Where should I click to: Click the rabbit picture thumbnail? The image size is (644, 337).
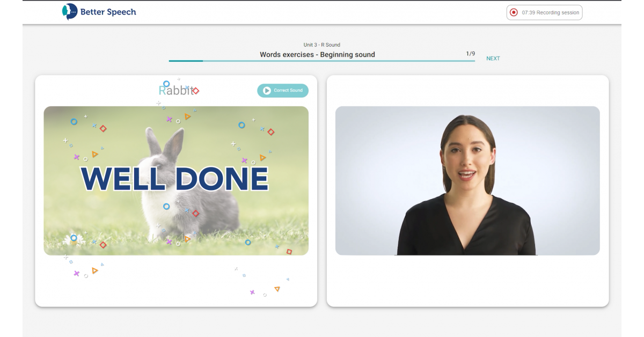click(176, 180)
